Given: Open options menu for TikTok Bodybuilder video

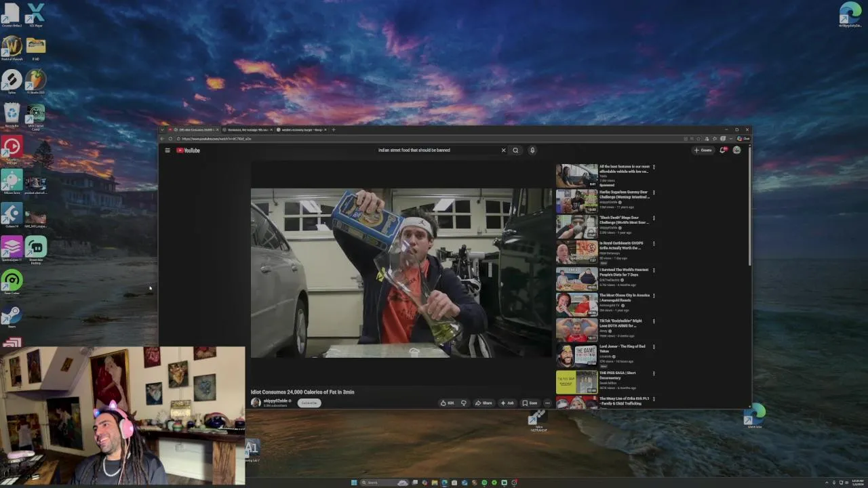Looking at the screenshot, I should coord(654,321).
